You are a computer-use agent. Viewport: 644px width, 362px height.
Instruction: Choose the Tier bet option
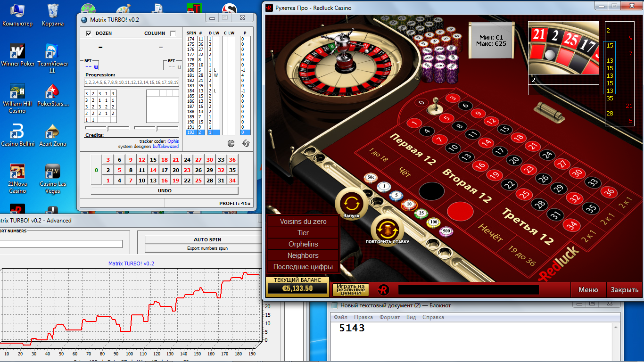(x=303, y=233)
